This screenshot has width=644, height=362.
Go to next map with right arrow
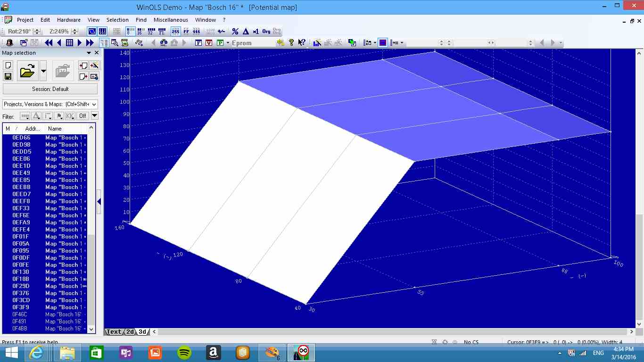[x=80, y=43]
